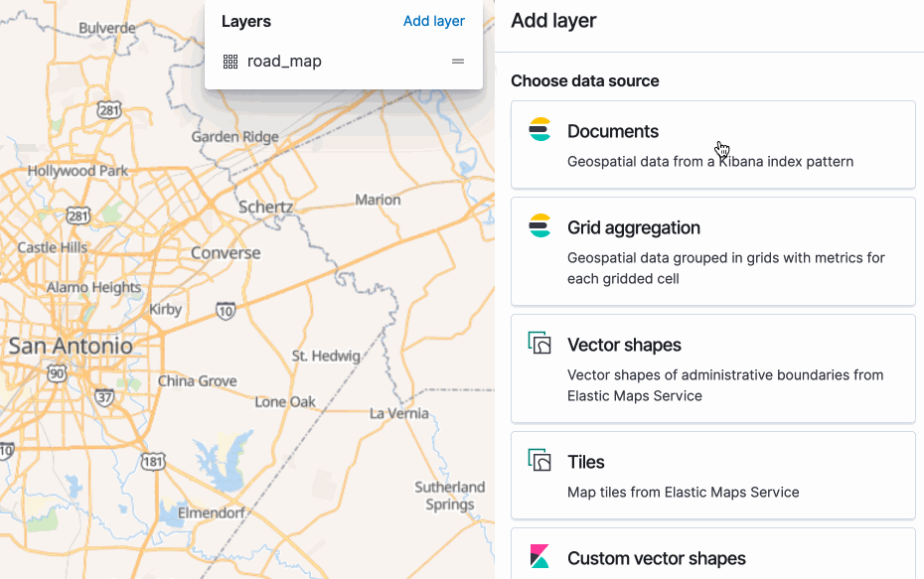The image size is (924, 579).
Task: Click 'Geospatial data from a Kibana index pattern' text
Action: [x=710, y=162]
